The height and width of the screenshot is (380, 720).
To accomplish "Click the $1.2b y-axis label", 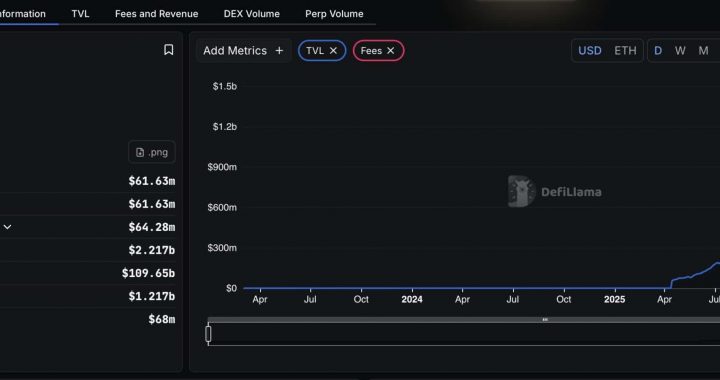I will (225, 127).
